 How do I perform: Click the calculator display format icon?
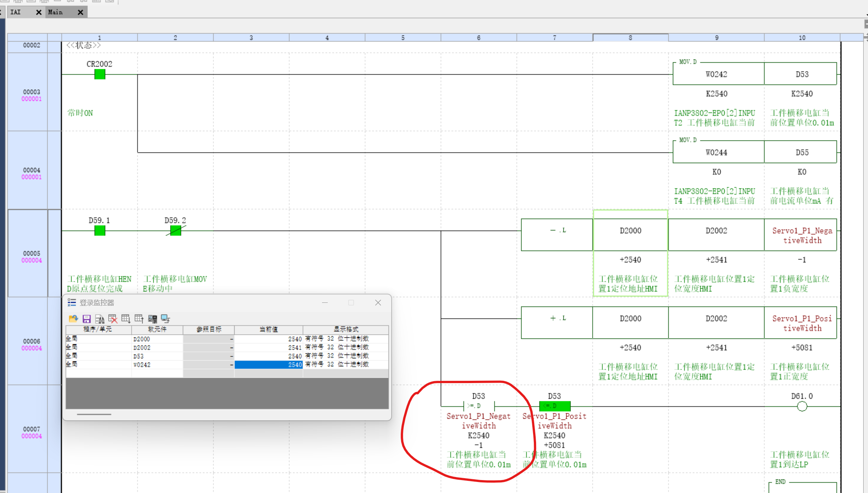pos(152,319)
